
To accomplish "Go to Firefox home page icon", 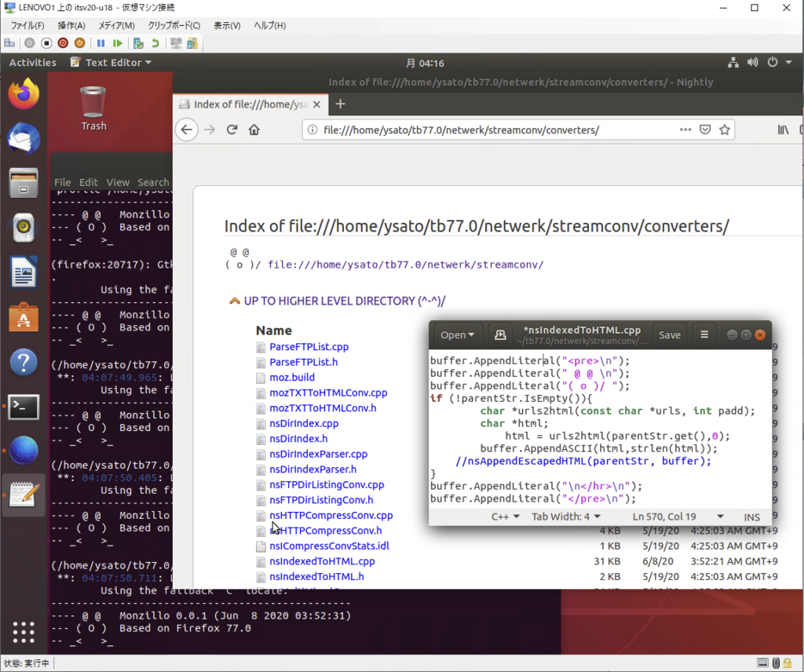I will point(254,130).
